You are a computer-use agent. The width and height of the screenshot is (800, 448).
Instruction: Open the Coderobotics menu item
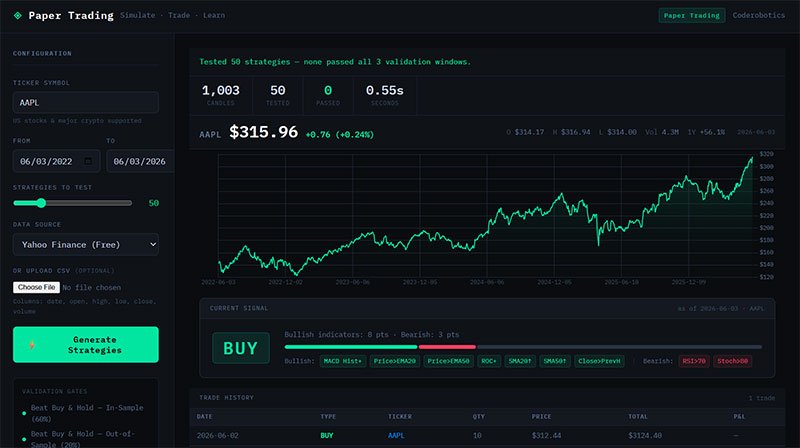coord(759,15)
